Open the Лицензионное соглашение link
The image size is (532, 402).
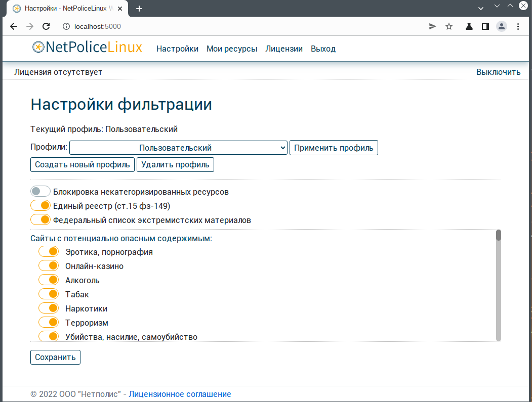click(x=180, y=394)
